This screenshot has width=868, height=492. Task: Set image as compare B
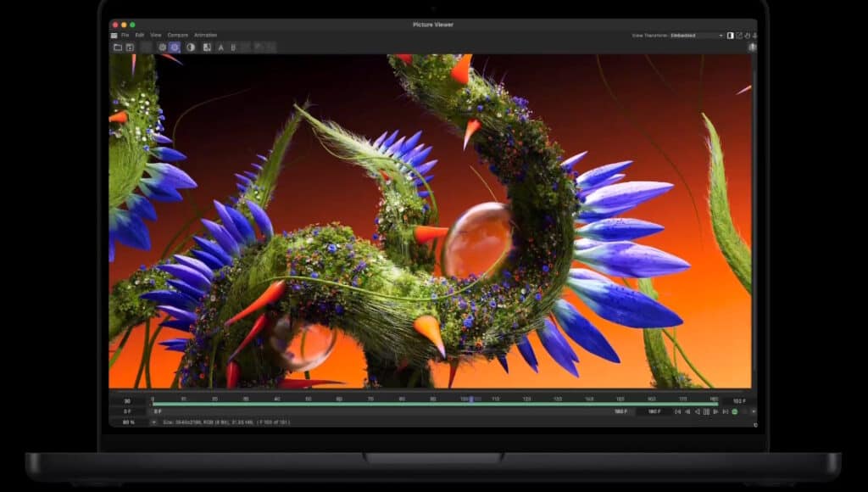[x=233, y=48]
